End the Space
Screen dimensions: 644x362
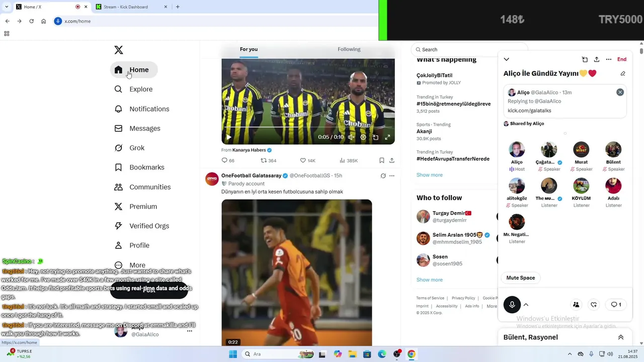(x=622, y=59)
